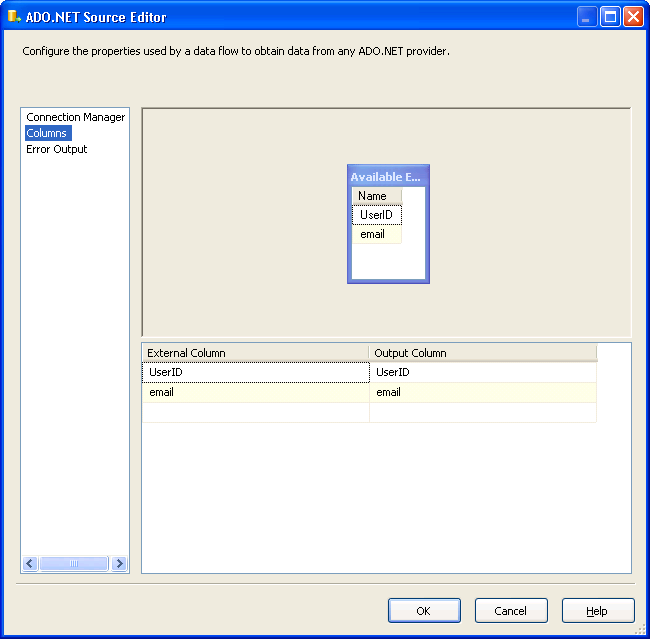
Task: Close the ADO.NET Source Editor window
Action: 633,17
